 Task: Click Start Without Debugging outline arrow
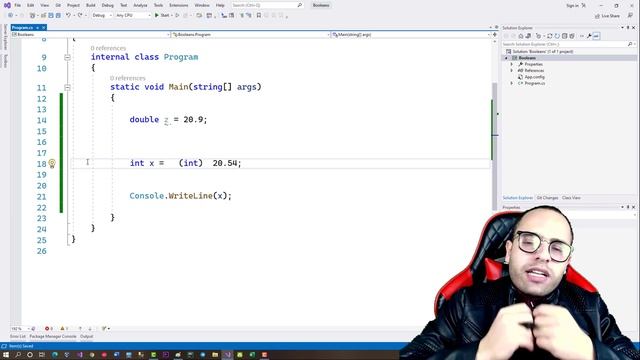pos(177,15)
